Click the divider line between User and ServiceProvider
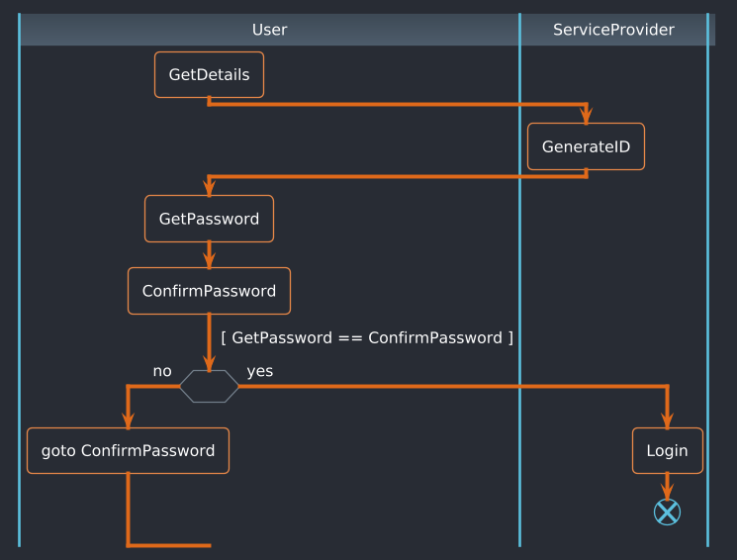 519,297
